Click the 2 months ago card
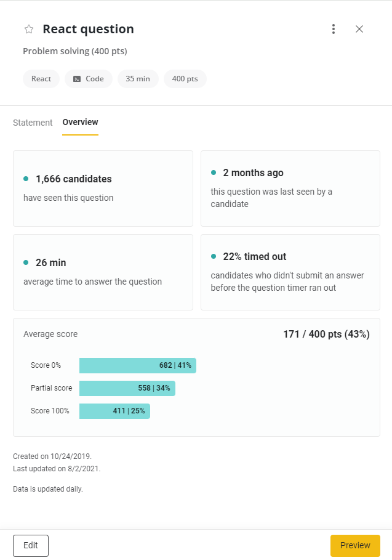392x560 pixels. pos(290,188)
